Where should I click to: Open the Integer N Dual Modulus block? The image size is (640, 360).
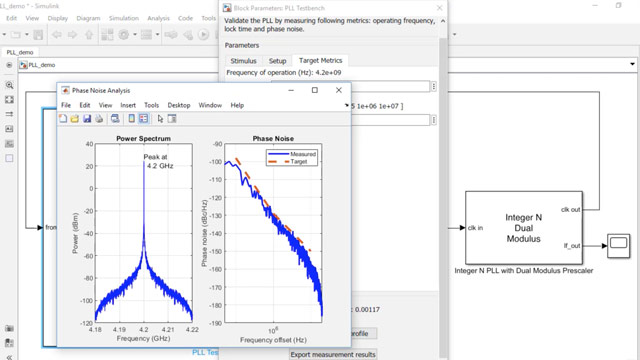coord(524,228)
